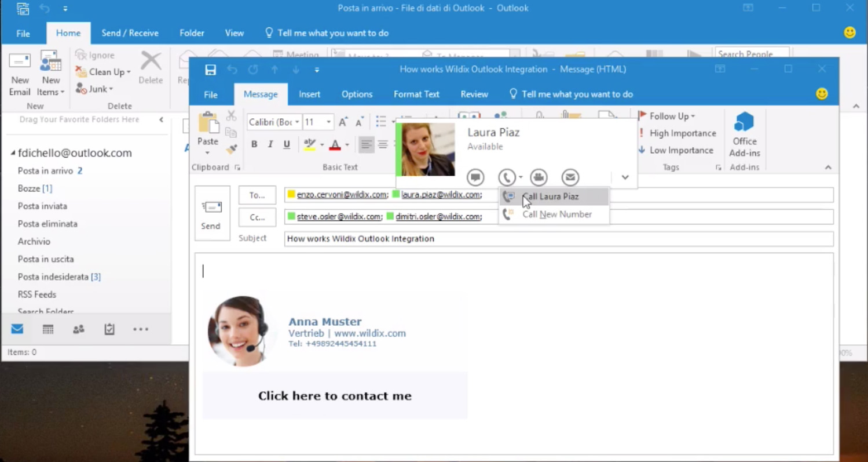This screenshot has height=462, width=868.
Task: Open the Calendar view in the navigation bar
Action: point(48,329)
